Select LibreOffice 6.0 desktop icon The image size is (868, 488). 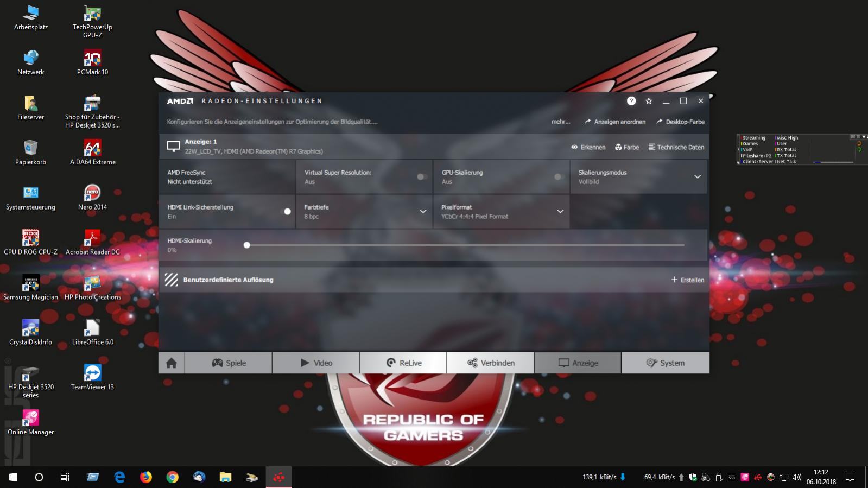point(92,332)
